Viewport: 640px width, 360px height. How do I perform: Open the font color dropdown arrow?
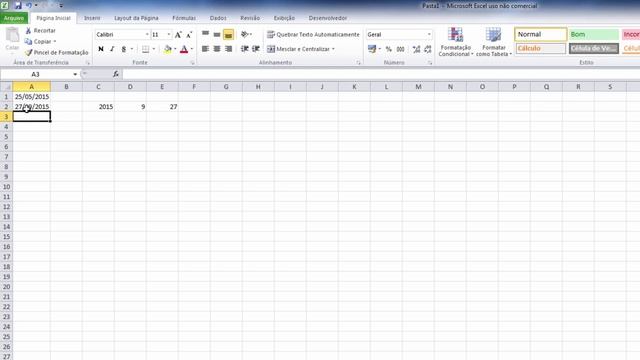coord(192,49)
